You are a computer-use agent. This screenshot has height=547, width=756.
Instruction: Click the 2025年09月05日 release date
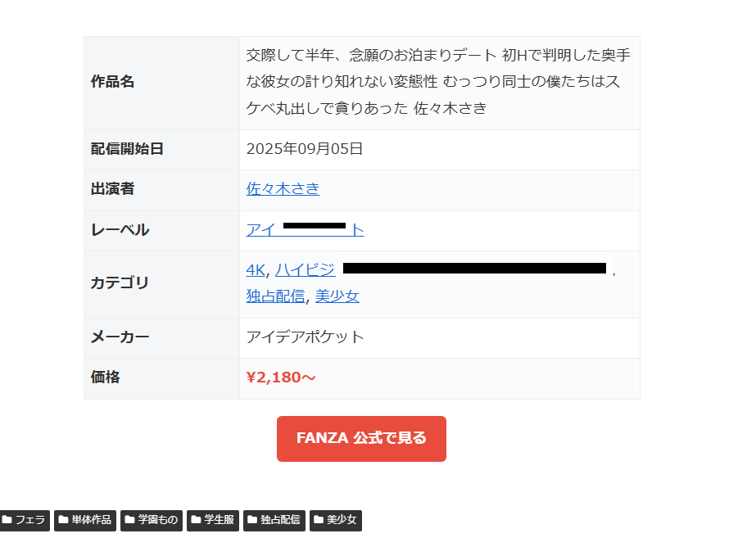tap(305, 149)
